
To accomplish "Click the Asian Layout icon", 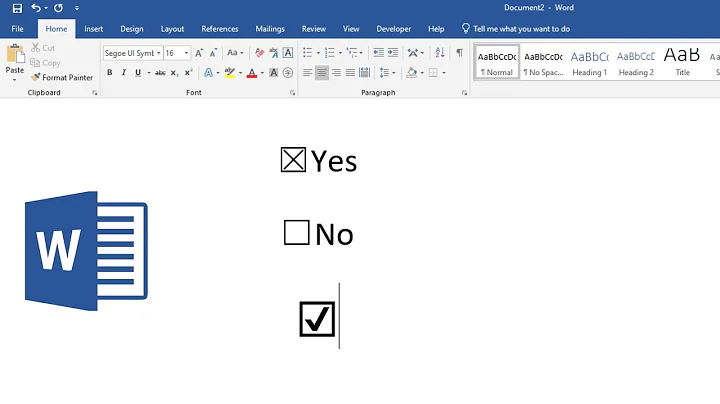I will (x=413, y=53).
